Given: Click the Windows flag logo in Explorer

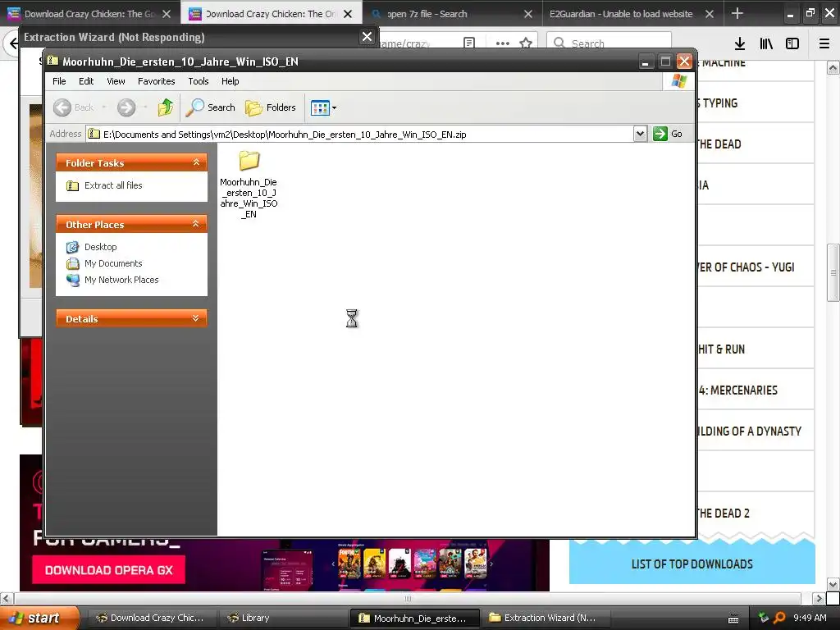Looking at the screenshot, I should 678,81.
